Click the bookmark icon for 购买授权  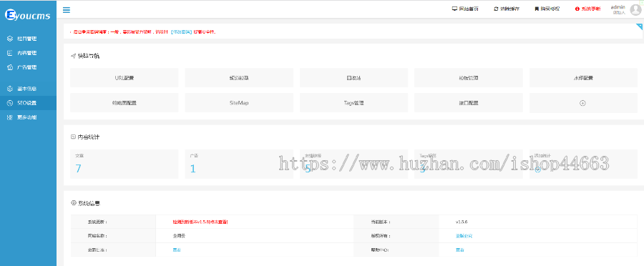point(537,9)
